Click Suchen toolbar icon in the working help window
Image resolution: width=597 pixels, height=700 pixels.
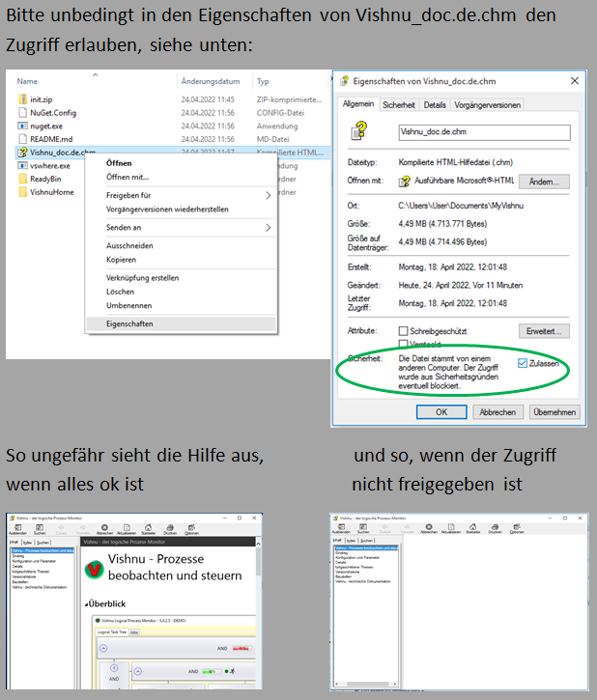(x=40, y=528)
